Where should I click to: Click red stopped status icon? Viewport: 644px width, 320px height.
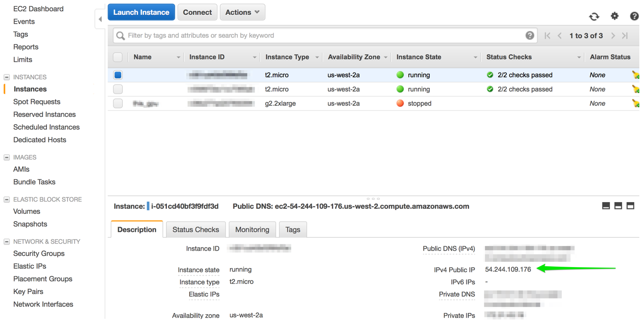click(400, 103)
